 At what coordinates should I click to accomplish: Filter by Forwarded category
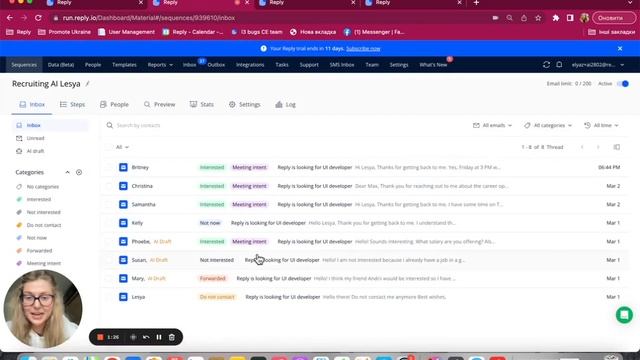pyautogui.click(x=39, y=251)
